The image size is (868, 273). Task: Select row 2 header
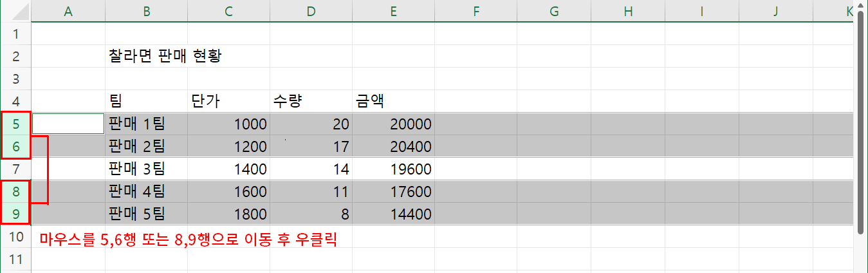(15, 56)
